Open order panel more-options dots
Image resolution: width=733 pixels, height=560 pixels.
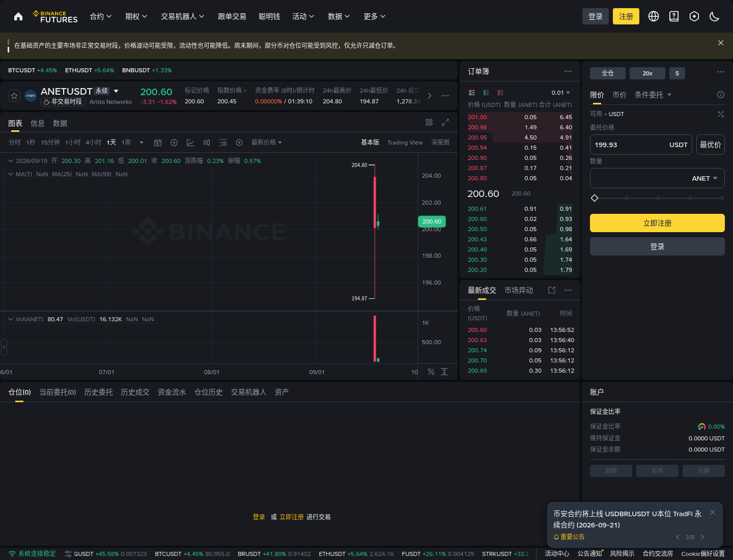click(721, 72)
